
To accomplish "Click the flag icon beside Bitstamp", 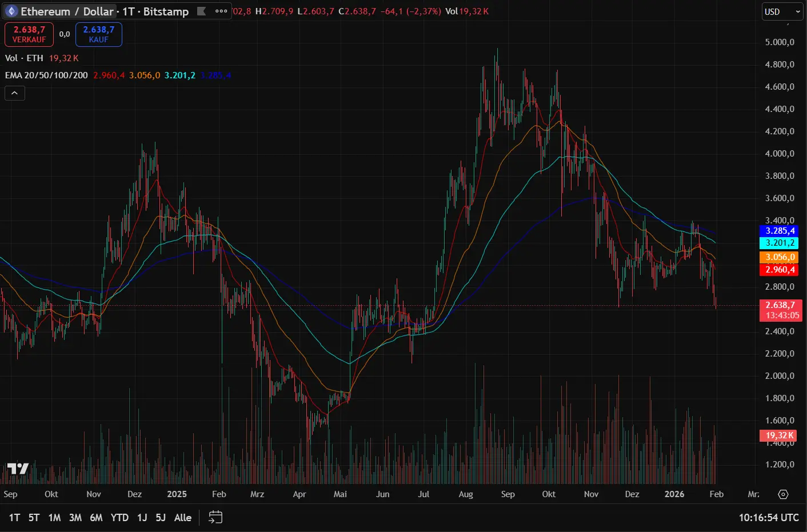I will pyautogui.click(x=201, y=11).
